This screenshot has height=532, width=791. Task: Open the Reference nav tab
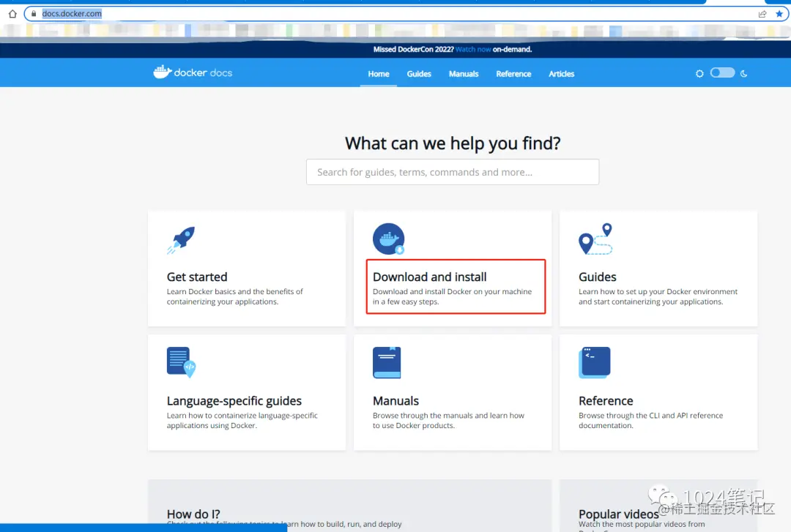pos(513,74)
